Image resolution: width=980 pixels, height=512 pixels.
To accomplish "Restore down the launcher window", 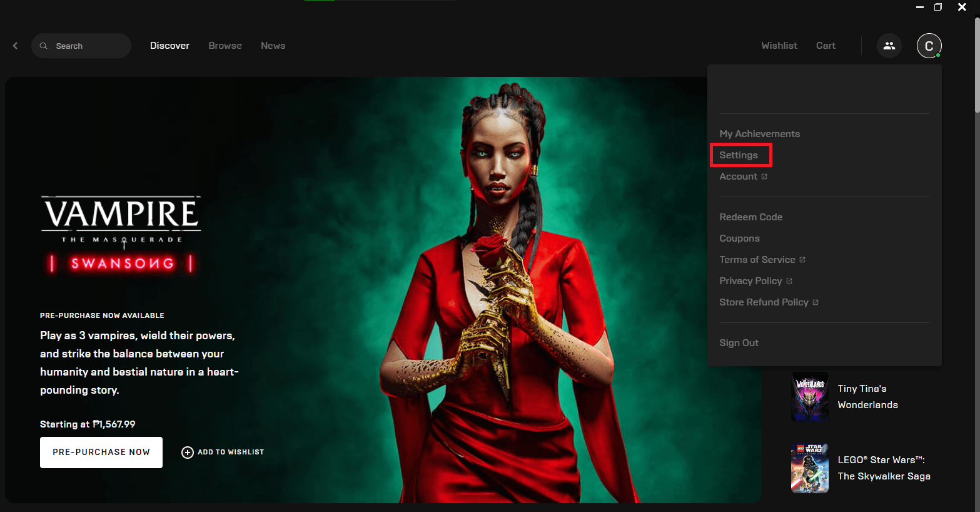I will [x=938, y=7].
